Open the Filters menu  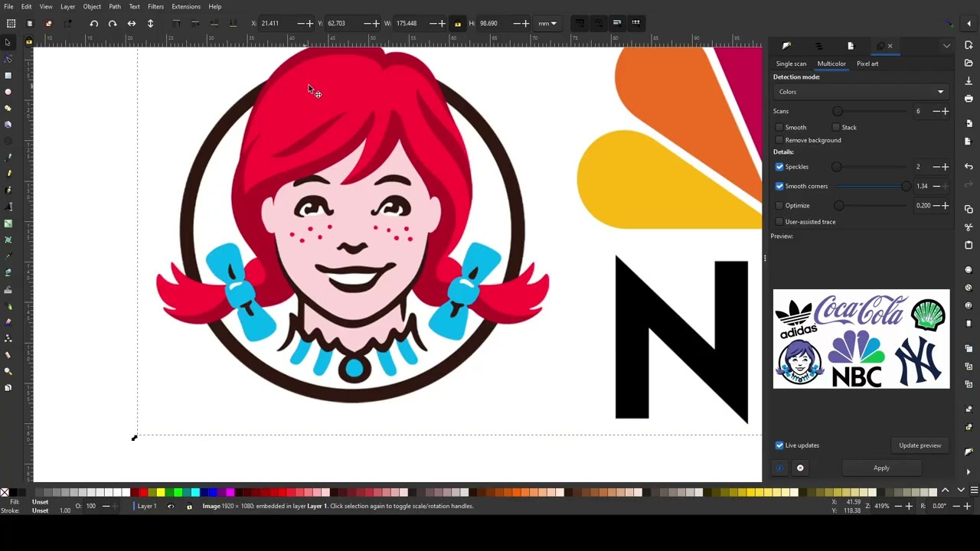coord(155,7)
